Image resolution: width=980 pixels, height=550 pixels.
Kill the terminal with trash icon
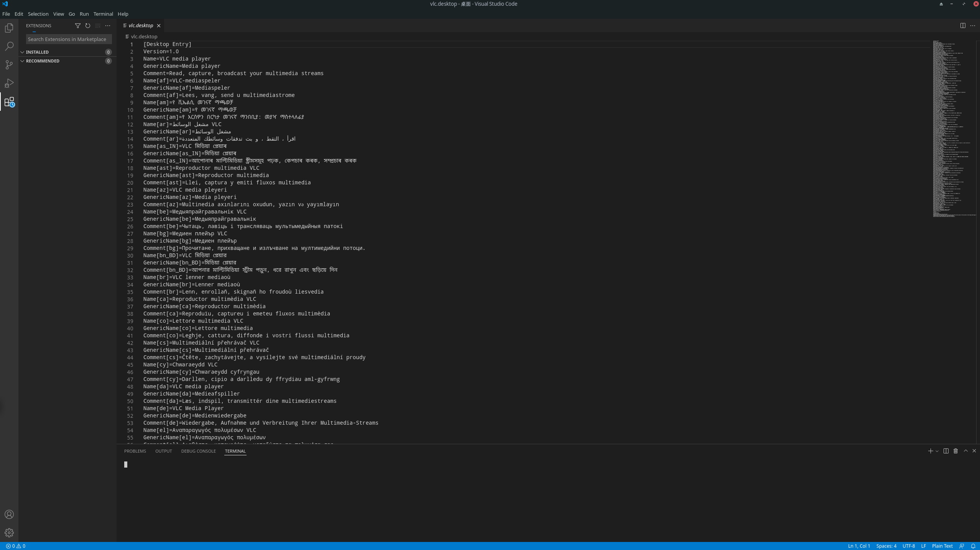click(x=955, y=451)
